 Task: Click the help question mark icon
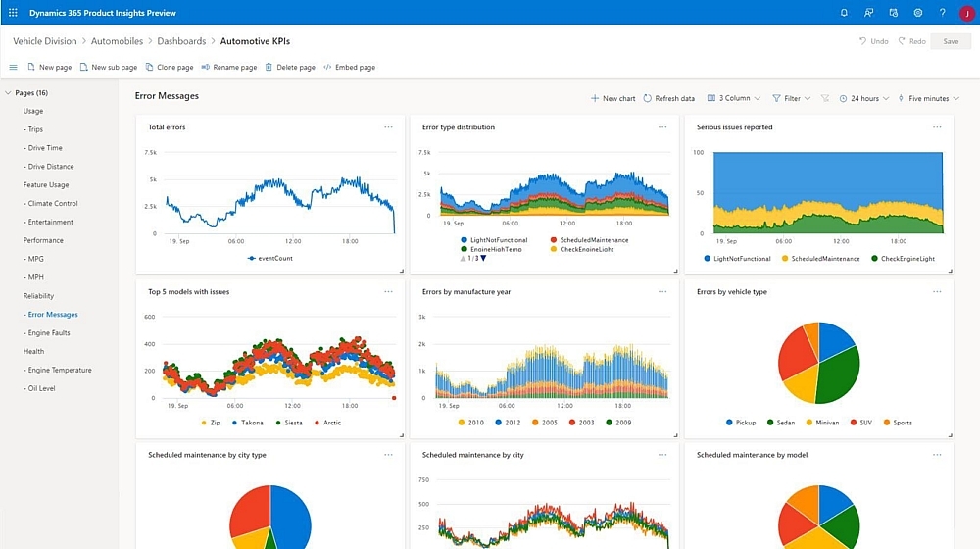943,13
